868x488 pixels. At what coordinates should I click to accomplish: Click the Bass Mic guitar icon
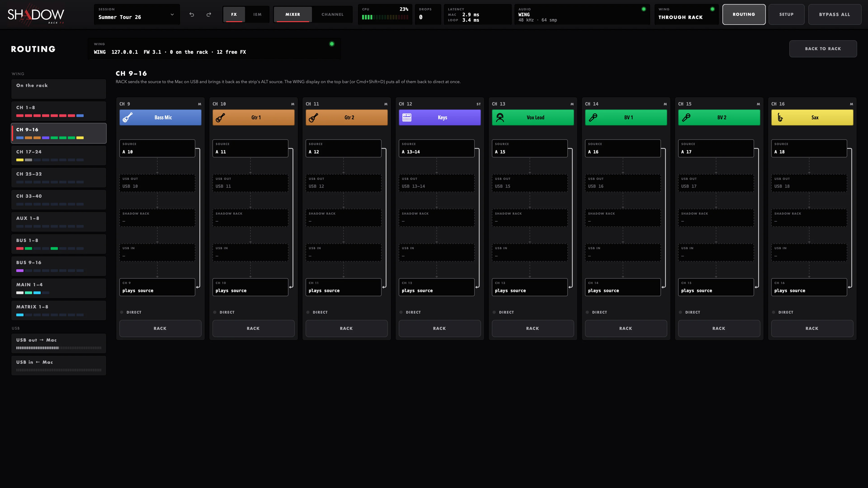click(x=127, y=117)
